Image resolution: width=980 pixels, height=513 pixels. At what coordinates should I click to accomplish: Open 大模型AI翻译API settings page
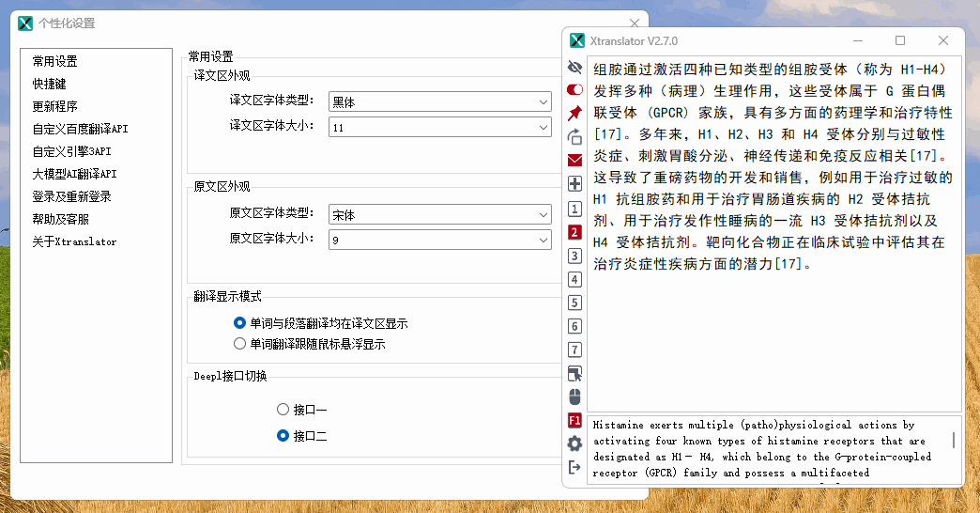74,174
